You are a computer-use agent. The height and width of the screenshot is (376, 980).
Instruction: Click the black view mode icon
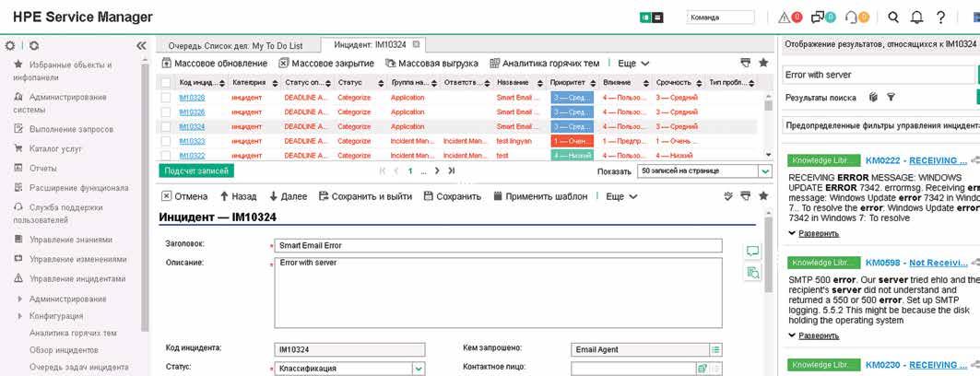point(657,18)
